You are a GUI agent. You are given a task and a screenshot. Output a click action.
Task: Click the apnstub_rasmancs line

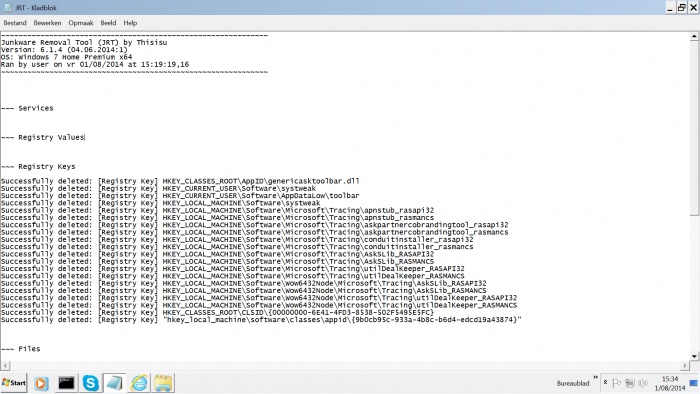[217, 217]
